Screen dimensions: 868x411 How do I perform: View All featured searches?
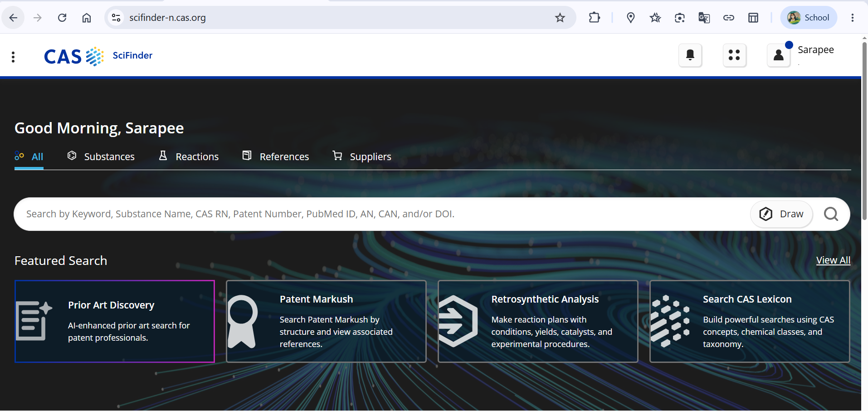point(833,260)
